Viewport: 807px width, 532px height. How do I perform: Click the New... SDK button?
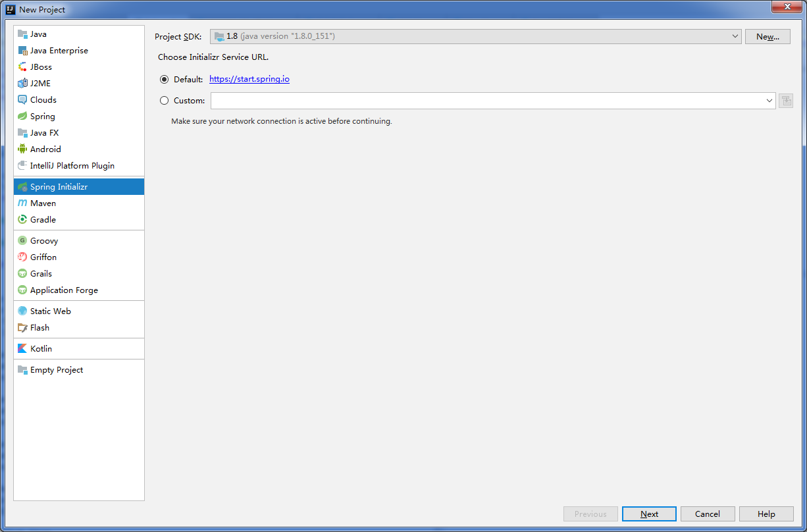click(x=768, y=37)
